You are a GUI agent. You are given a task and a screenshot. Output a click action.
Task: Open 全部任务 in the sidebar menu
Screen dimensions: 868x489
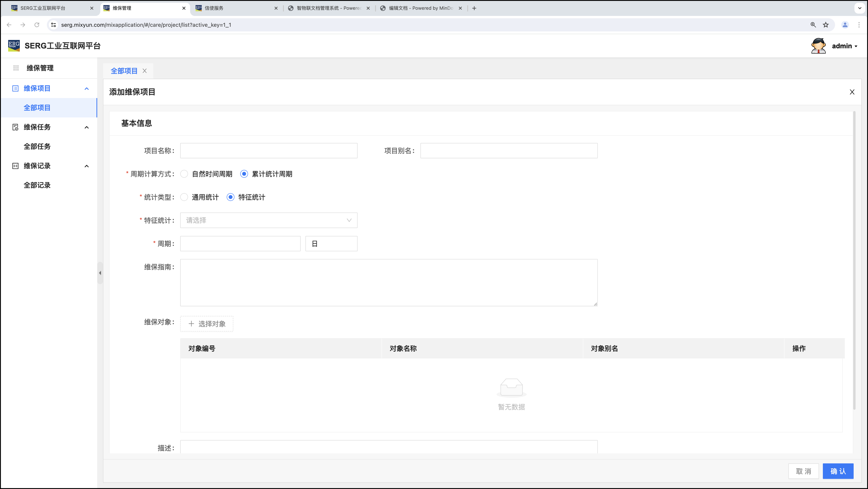[x=37, y=146]
